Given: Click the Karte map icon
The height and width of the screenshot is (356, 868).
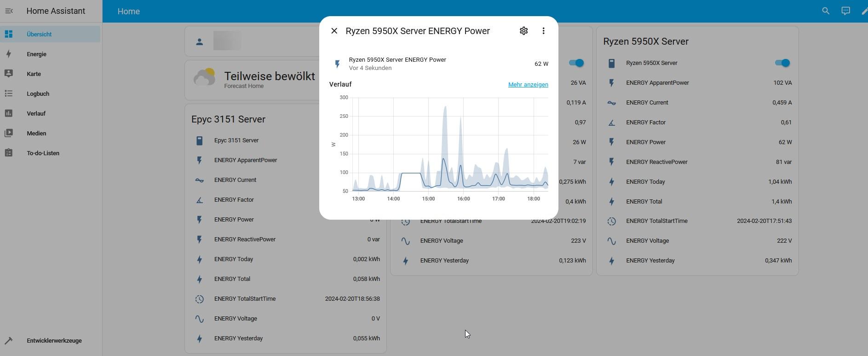Looking at the screenshot, I should [x=9, y=74].
